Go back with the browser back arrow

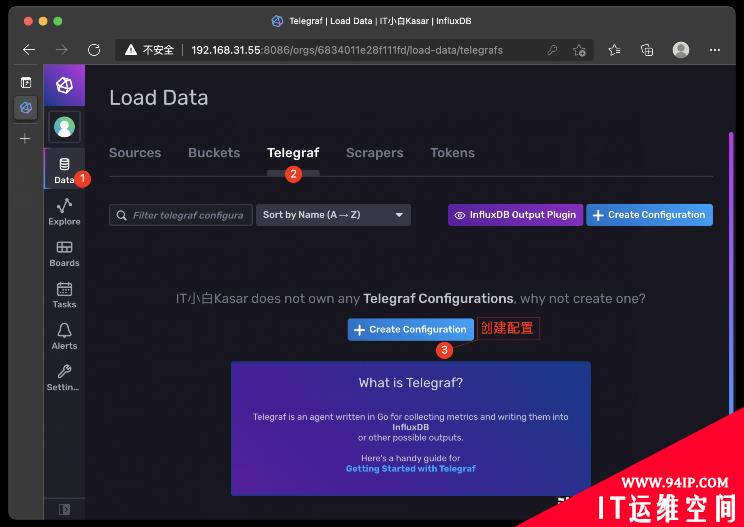pos(29,50)
